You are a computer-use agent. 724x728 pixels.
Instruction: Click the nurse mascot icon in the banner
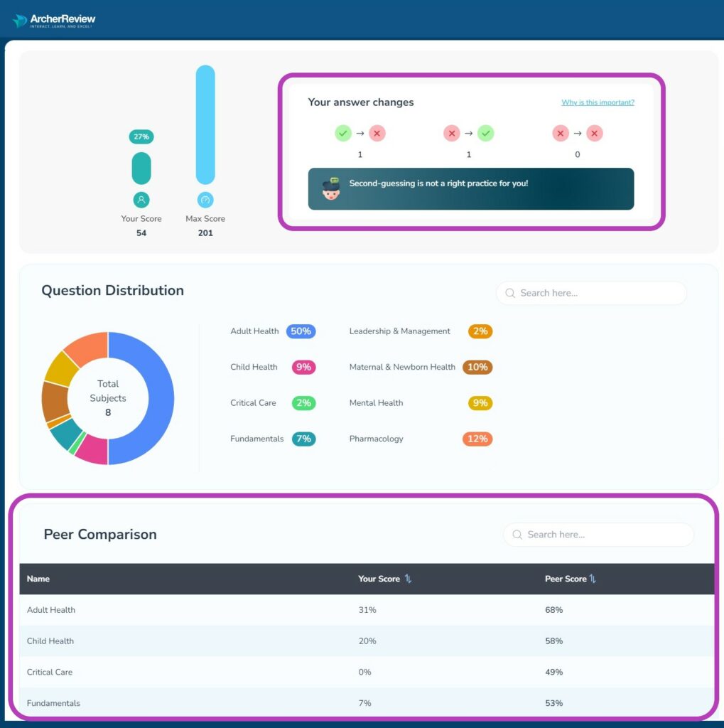(331, 188)
